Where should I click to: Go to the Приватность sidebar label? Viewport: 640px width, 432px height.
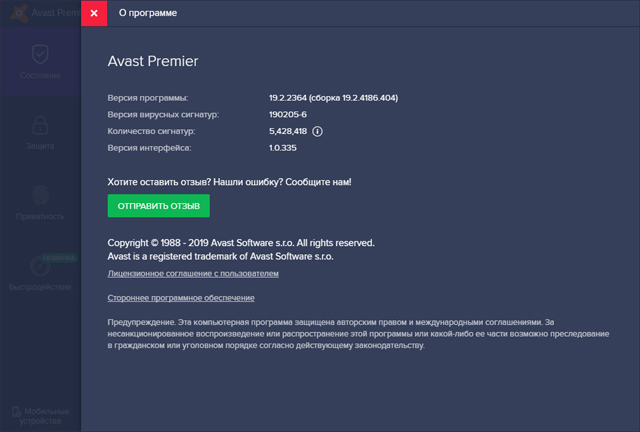pyautogui.click(x=40, y=216)
